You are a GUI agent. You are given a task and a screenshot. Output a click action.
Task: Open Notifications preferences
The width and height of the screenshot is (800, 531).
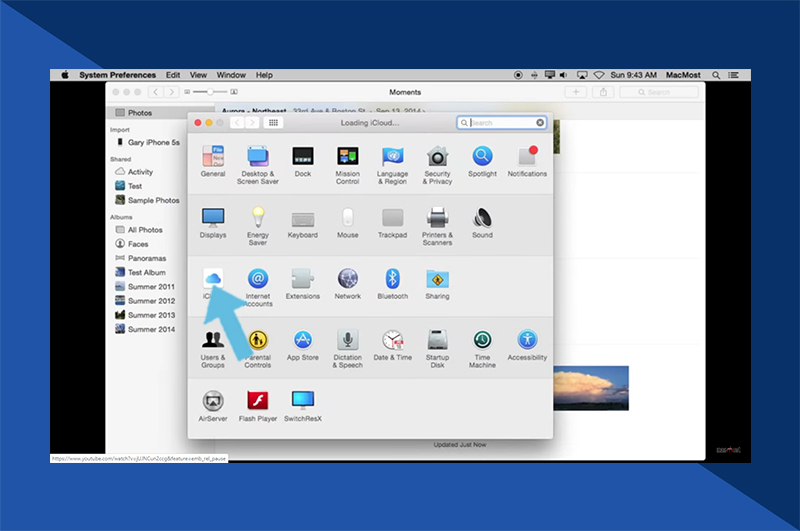tap(527, 162)
